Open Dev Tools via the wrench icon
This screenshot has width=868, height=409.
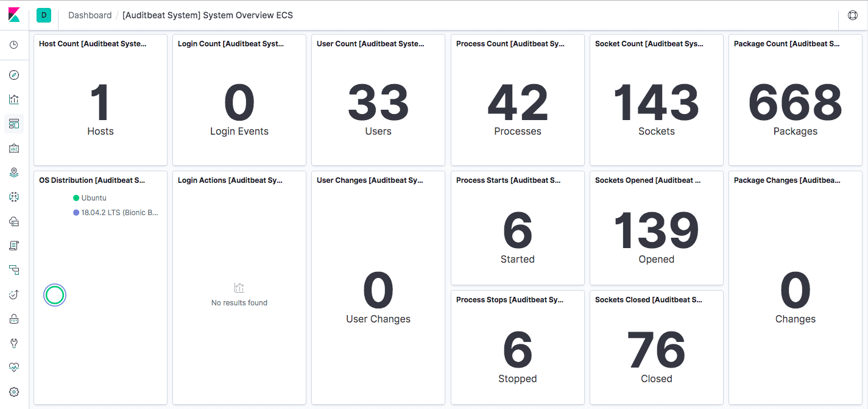coord(14,343)
